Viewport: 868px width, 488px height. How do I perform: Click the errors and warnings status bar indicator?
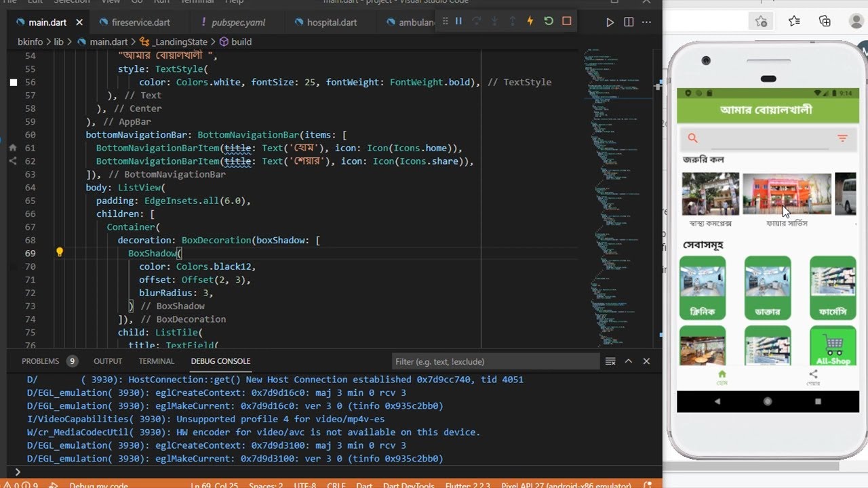coord(20,484)
